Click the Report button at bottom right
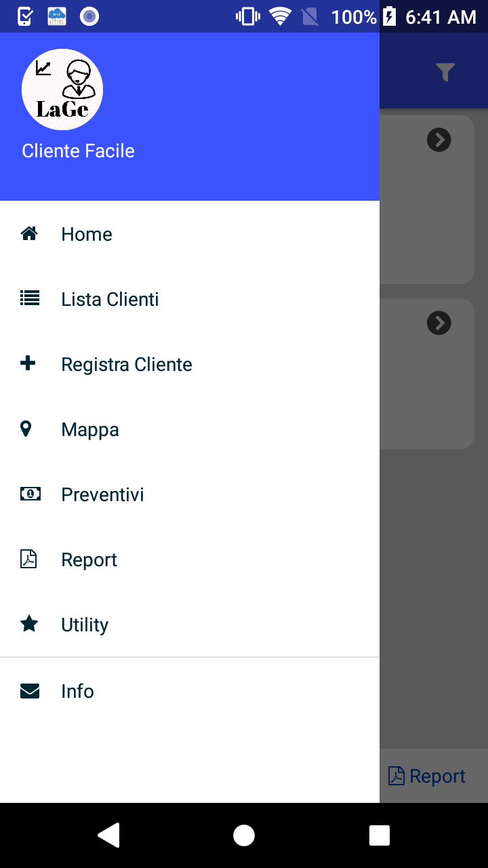Image resolution: width=488 pixels, height=868 pixels. click(x=427, y=776)
